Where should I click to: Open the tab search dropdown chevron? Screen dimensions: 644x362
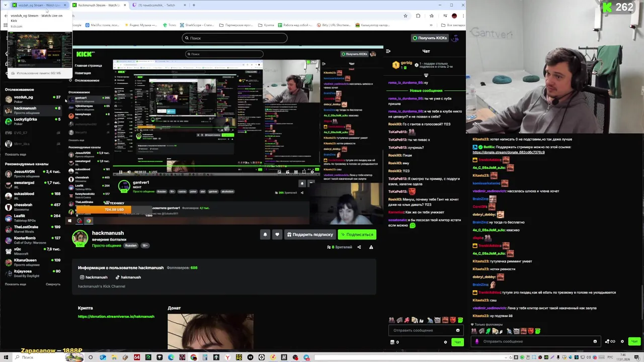coord(5,5)
